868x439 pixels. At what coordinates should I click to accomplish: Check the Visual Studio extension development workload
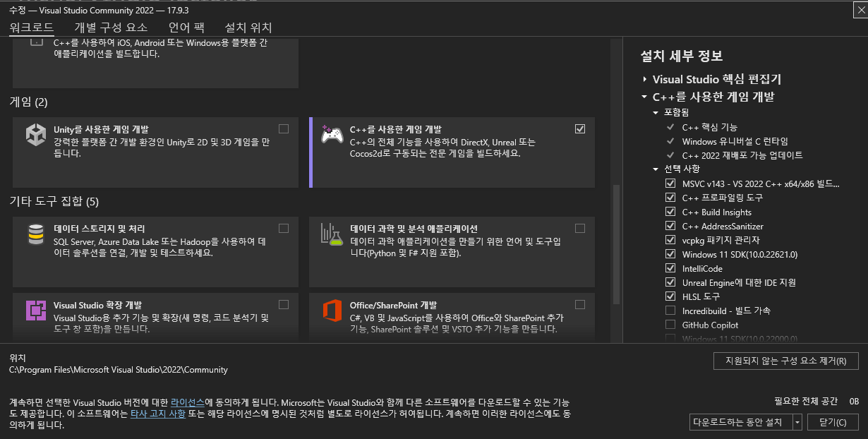coord(284,305)
